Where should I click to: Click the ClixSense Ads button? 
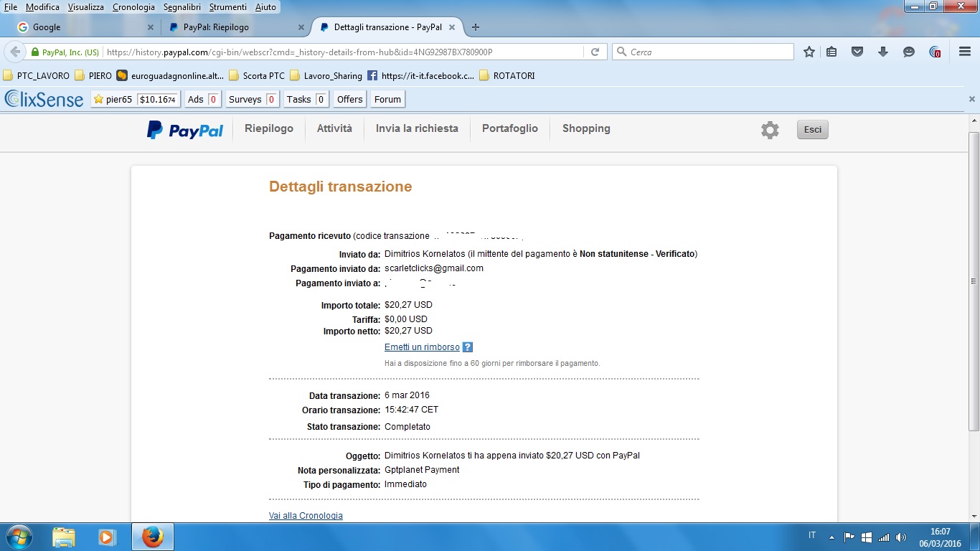[202, 99]
